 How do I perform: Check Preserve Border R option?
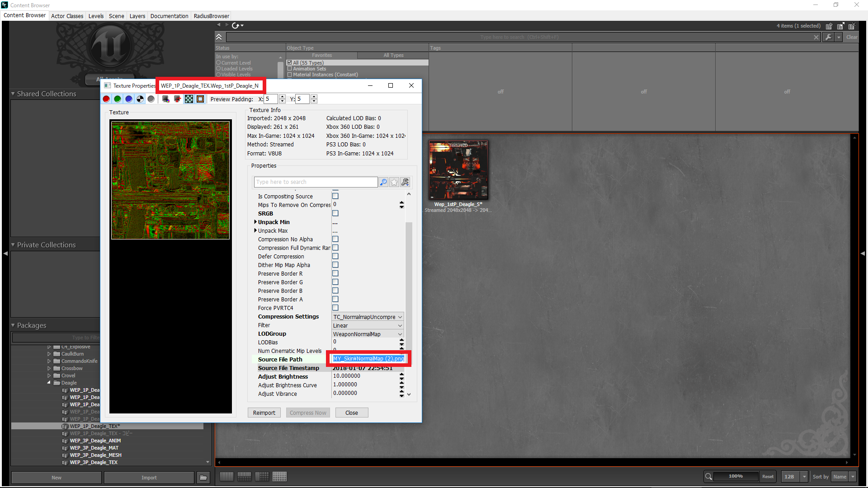click(x=335, y=273)
